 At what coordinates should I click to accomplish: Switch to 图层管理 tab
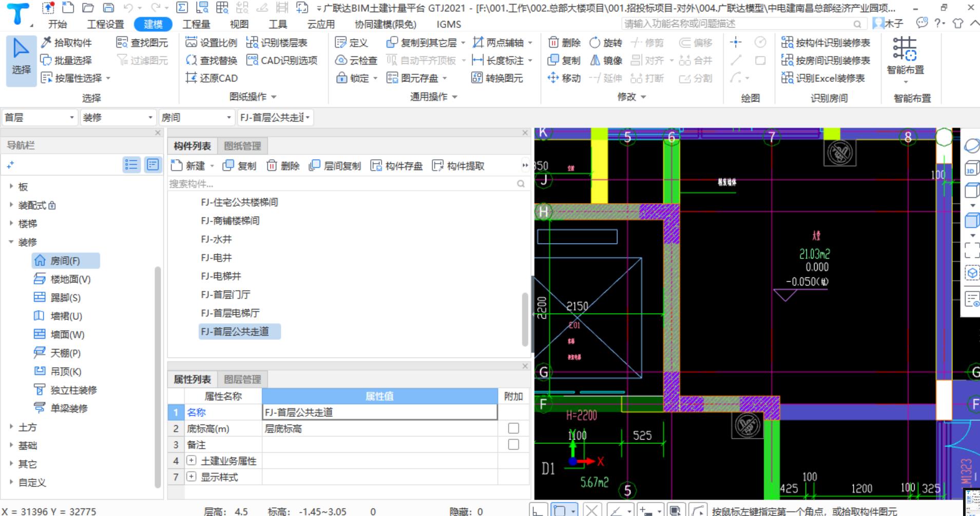pyautogui.click(x=242, y=379)
